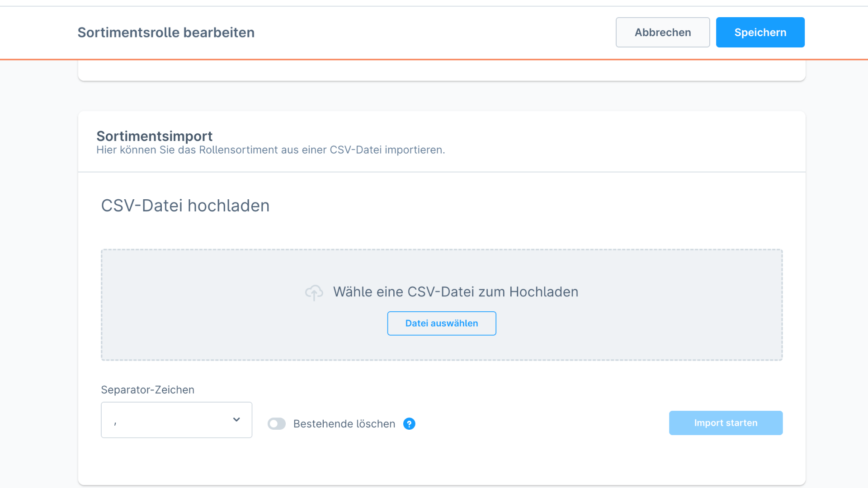Click the cloud upload icon

(314, 292)
